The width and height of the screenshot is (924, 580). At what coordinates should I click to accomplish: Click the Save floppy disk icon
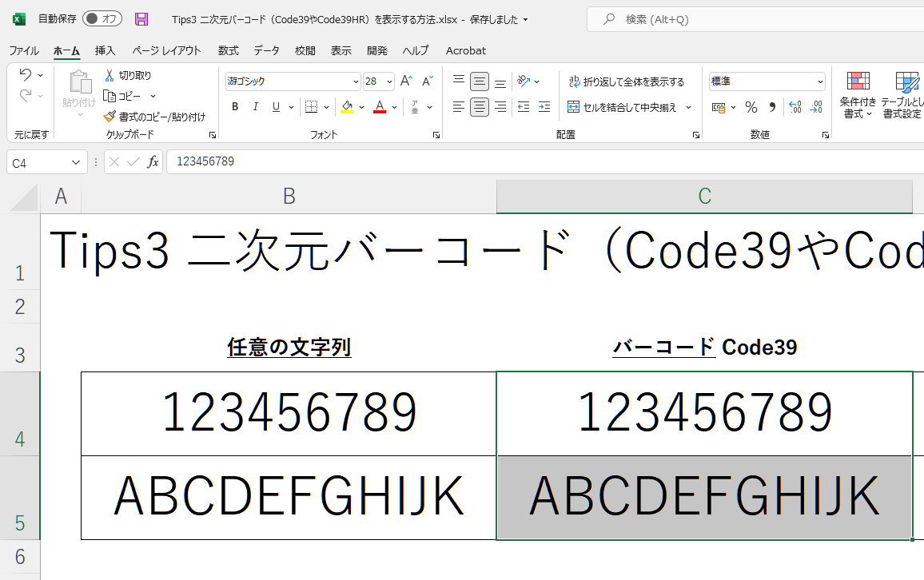tap(141, 19)
